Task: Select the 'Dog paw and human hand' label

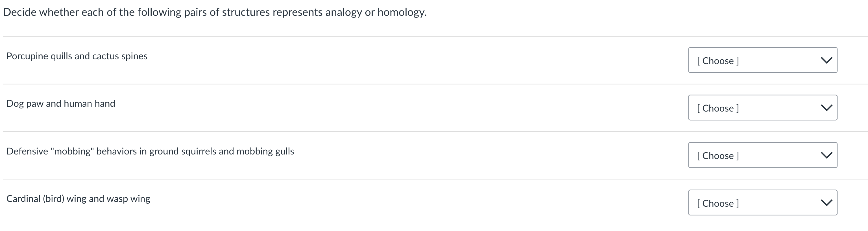Action: point(61,104)
